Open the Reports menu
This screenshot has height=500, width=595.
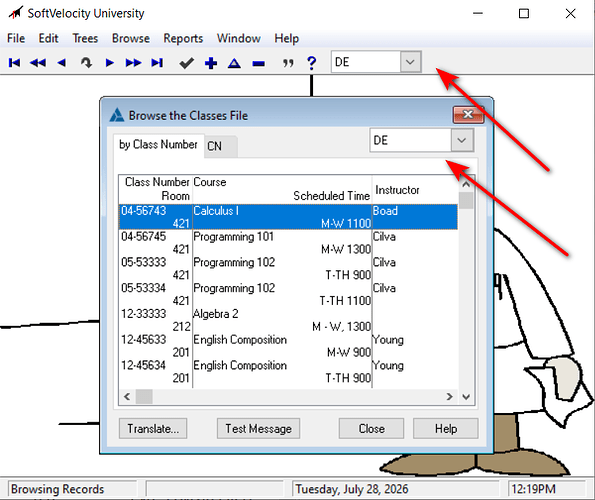[183, 38]
